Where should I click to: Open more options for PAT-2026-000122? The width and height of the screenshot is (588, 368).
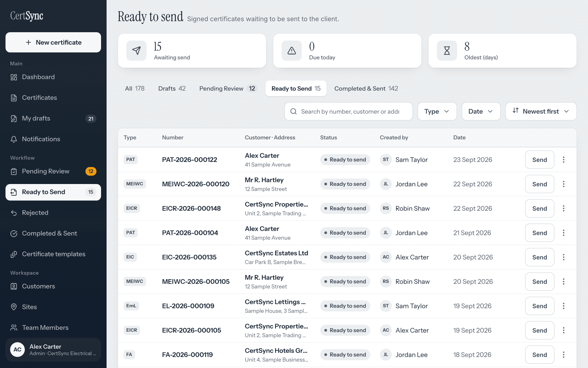tap(564, 160)
